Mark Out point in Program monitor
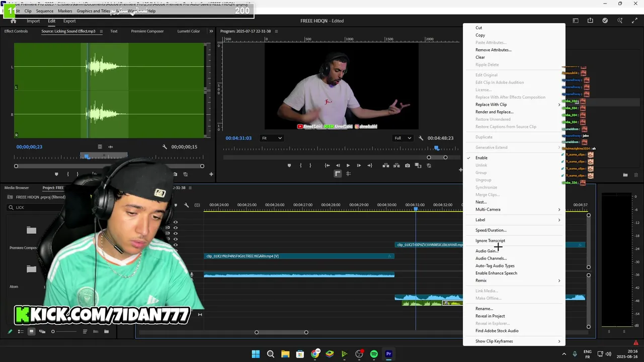This screenshot has height=362, width=644. click(310, 165)
